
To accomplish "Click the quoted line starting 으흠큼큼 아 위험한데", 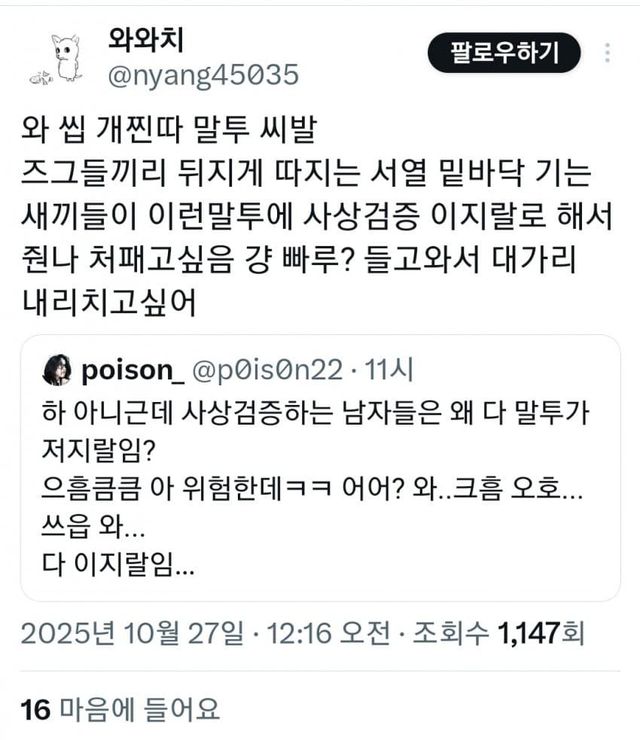I will click(x=312, y=488).
